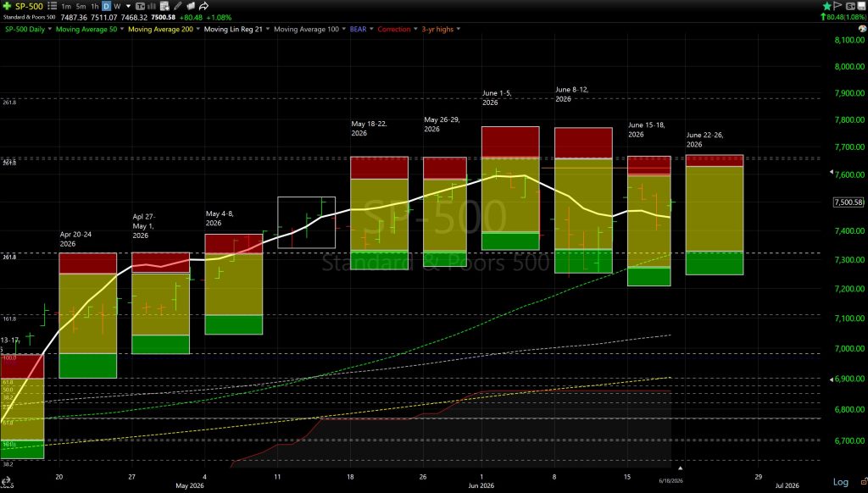Click the unlocked padlock icon
Viewport: 868px width, 493px height.
pos(864,482)
